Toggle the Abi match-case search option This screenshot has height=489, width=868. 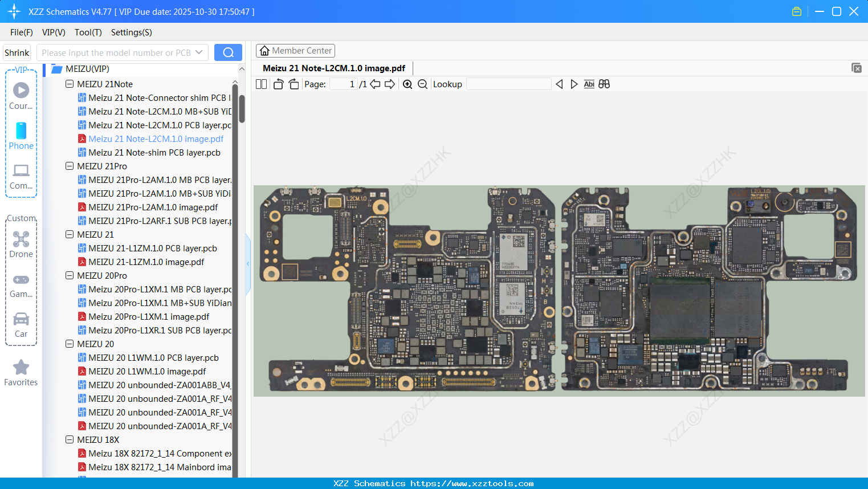589,84
